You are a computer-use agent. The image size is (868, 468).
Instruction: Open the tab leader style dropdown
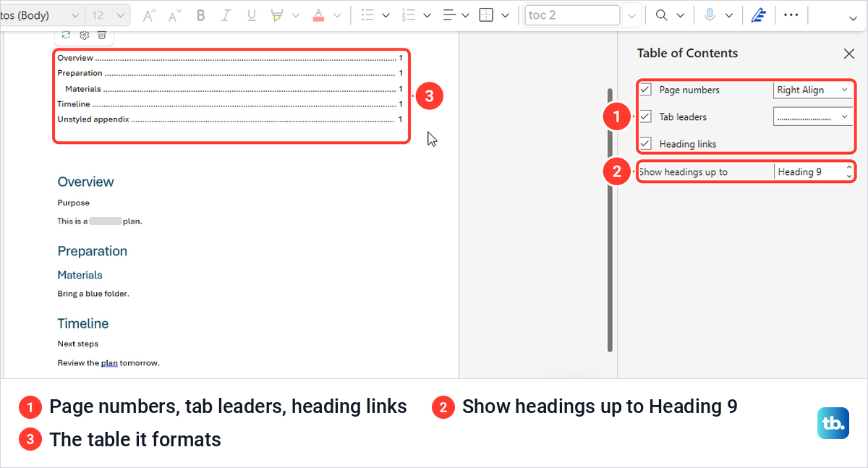(x=813, y=116)
